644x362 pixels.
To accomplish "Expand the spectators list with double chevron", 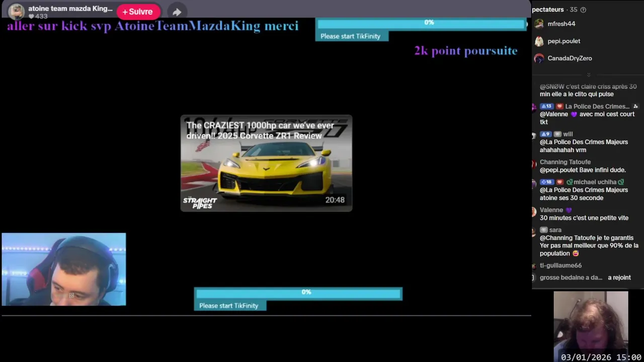I will click(x=588, y=75).
